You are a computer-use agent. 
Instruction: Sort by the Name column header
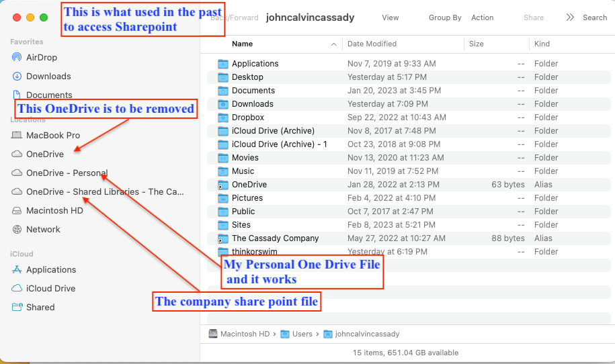coord(242,44)
